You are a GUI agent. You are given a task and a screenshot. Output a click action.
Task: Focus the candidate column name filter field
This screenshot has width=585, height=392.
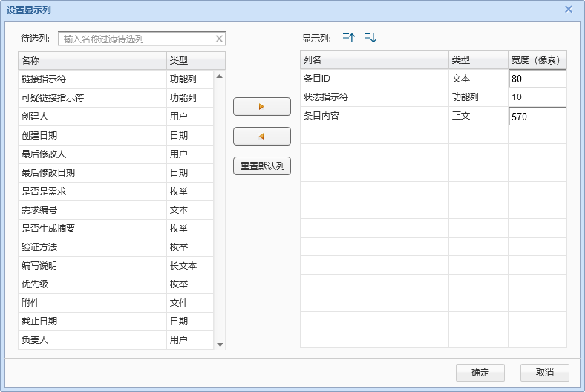pyautogui.click(x=137, y=39)
